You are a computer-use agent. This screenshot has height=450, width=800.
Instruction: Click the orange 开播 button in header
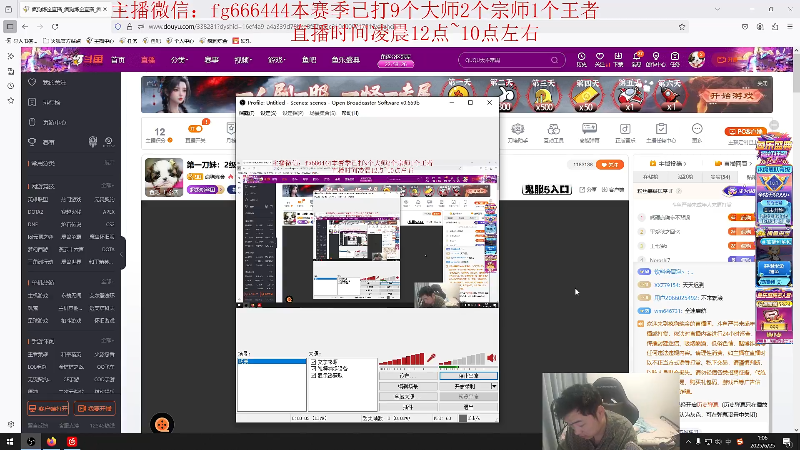click(x=727, y=60)
